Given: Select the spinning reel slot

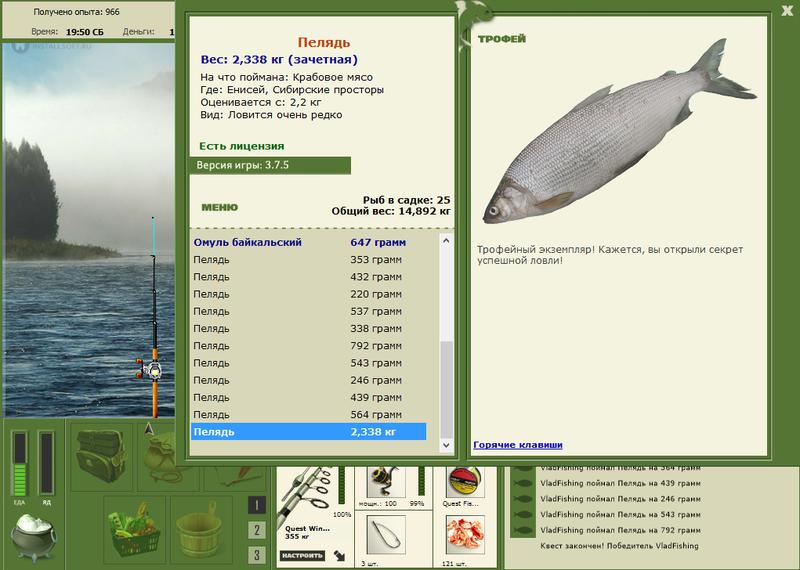Looking at the screenshot, I should click(x=386, y=482).
